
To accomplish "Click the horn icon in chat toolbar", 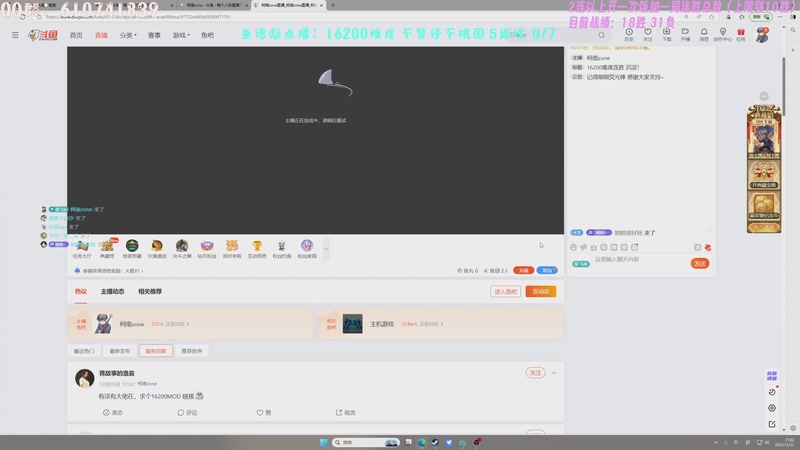I will (584, 247).
